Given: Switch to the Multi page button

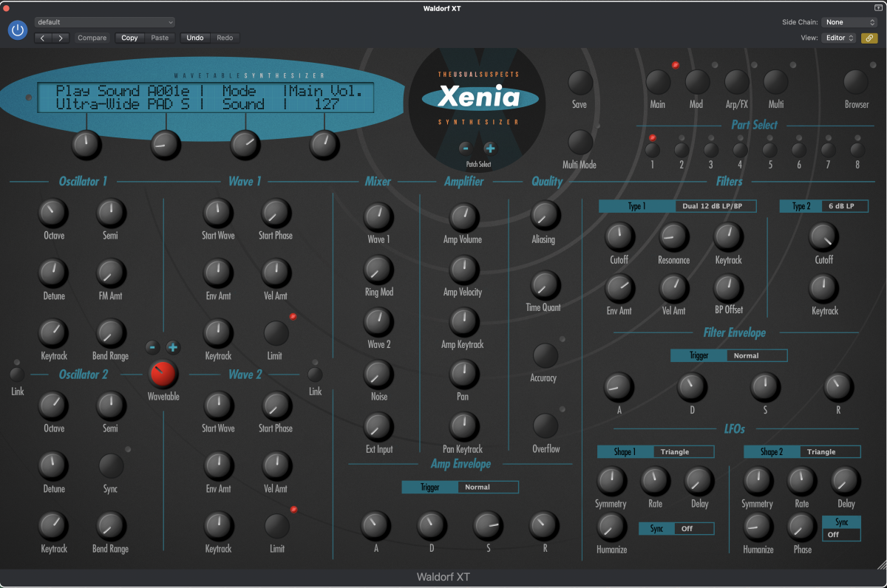Looking at the screenshot, I should (776, 82).
